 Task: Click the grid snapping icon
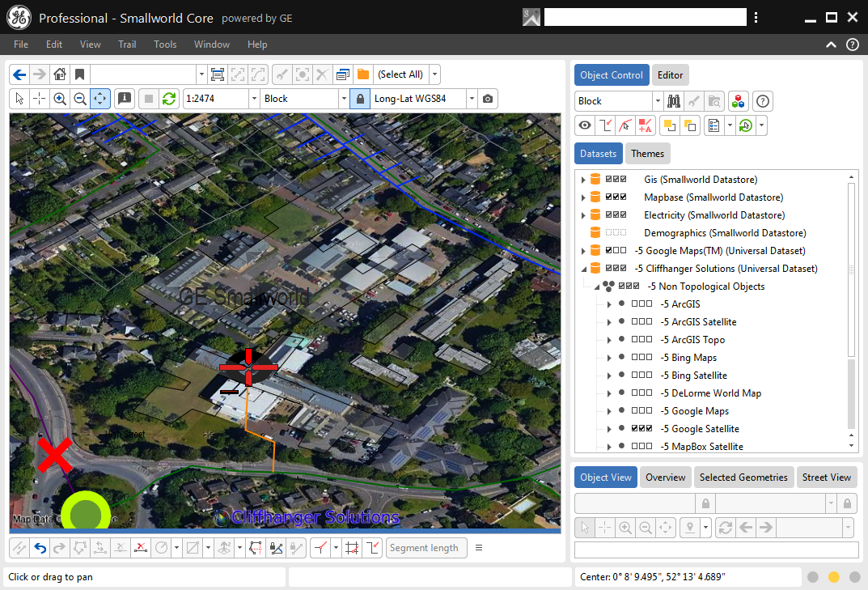[x=352, y=548]
